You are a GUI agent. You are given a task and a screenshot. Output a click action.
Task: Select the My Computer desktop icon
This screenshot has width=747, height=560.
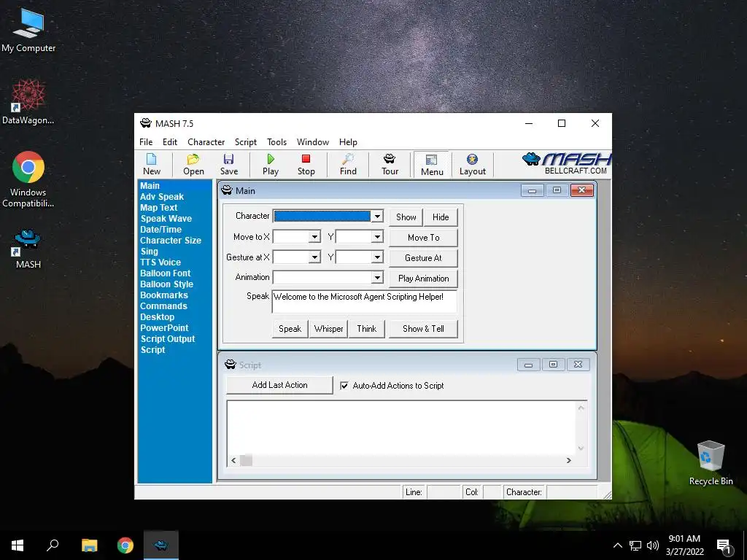28,29
